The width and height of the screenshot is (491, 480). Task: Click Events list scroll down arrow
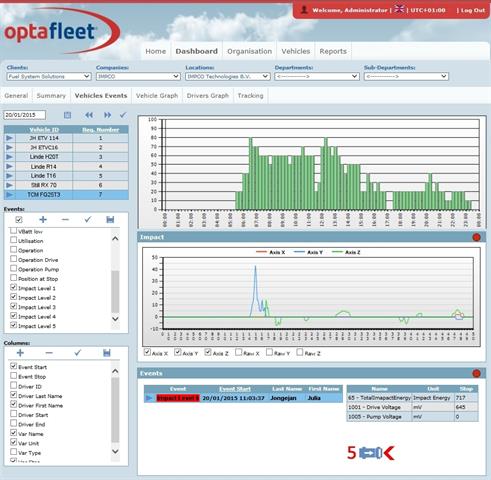point(115,319)
